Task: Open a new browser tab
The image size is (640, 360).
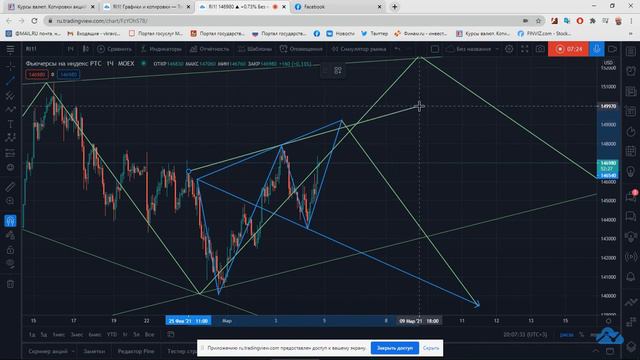Action: pos(394,7)
